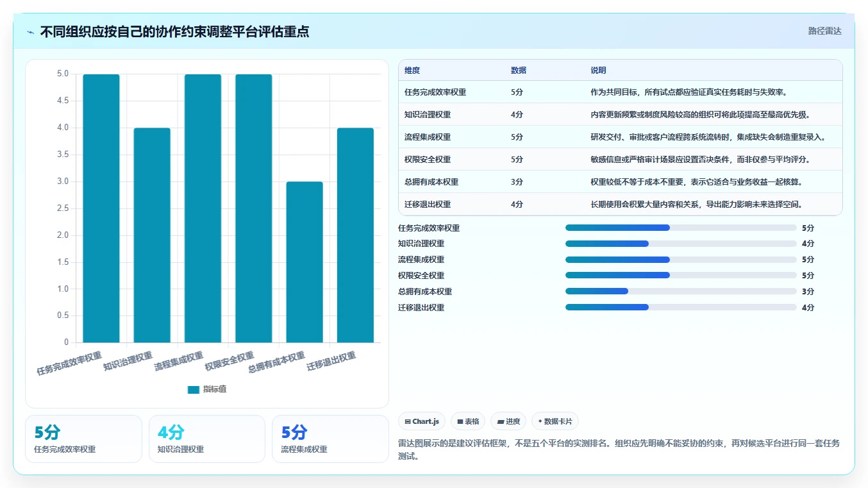868x488 pixels.
Task: Click the 说明 table column header
Action: (x=598, y=71)
